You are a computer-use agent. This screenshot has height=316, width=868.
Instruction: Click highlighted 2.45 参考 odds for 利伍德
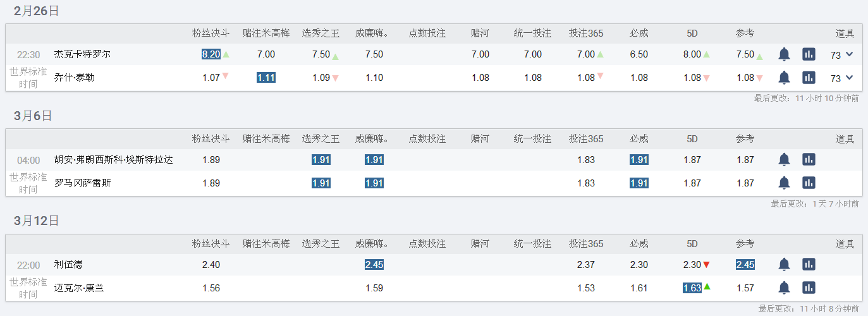coord(745,264)
